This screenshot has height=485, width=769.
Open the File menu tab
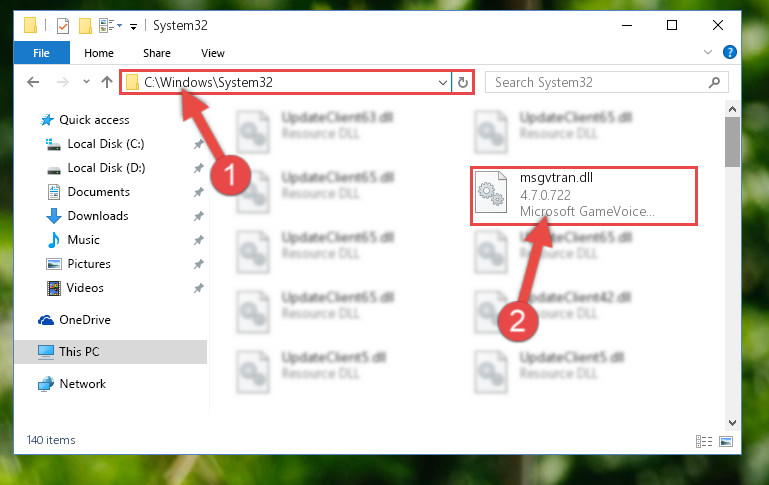(x=42, y=53)
